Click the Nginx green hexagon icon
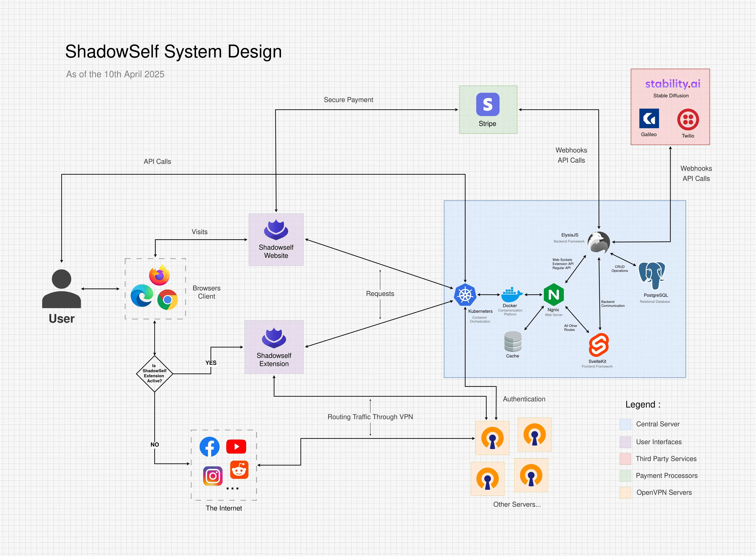 (554, 295)
